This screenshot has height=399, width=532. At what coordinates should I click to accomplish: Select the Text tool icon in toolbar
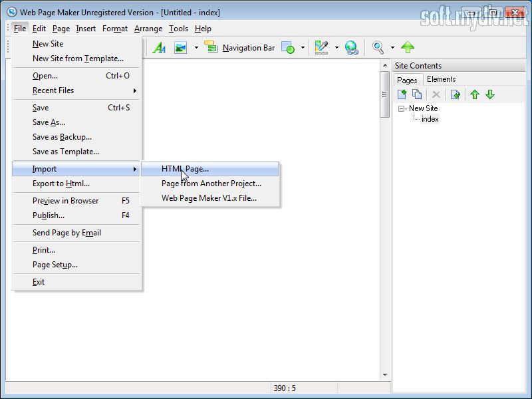(x=159, y=47)
